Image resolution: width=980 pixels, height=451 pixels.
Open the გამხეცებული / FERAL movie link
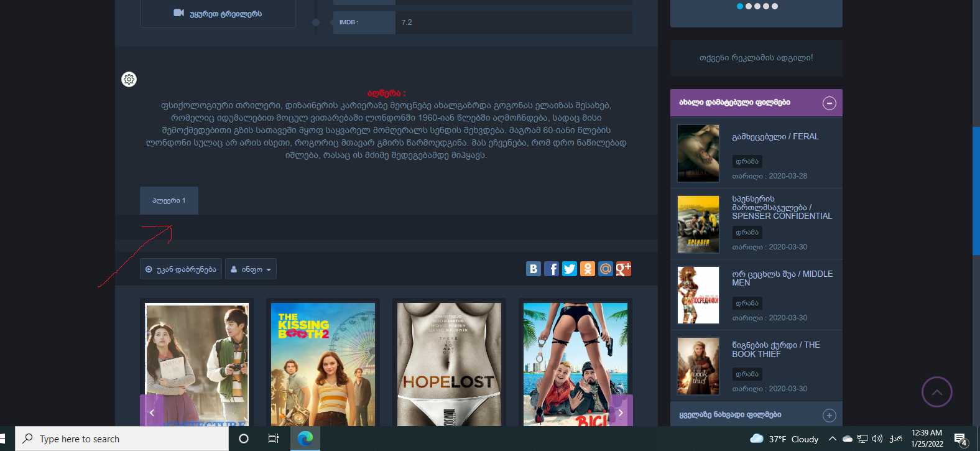[775, 137]
